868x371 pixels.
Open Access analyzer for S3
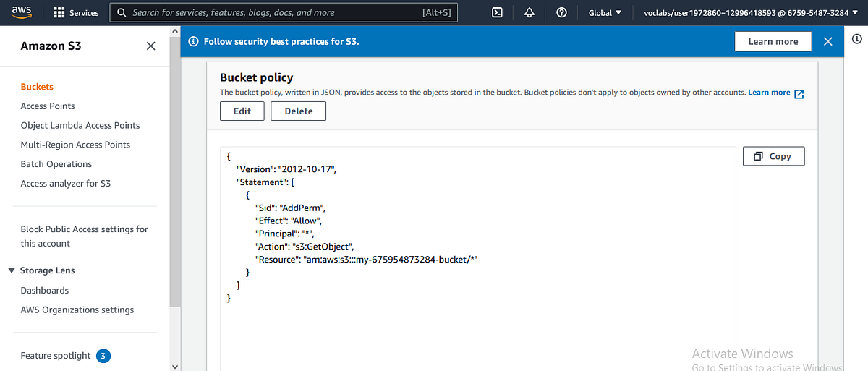coord(66,184)
